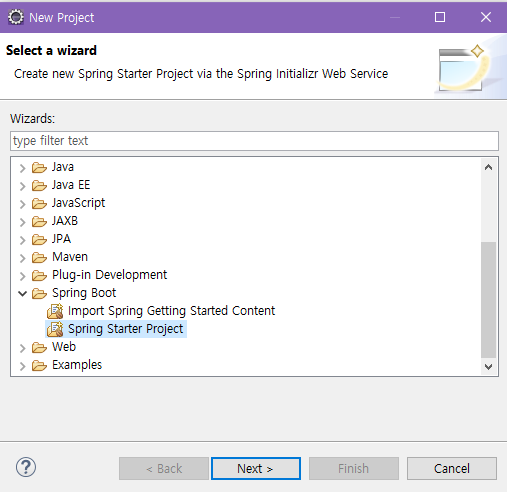Click the wizard list scrollbar thumb
The height and width of the screenshot is (492, 507).
coord(488,300)
